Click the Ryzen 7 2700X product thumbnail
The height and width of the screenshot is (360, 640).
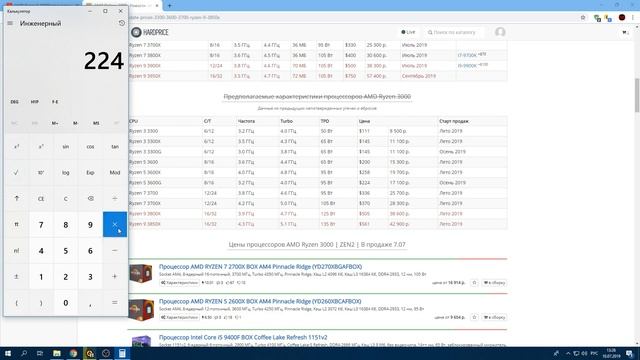pos(141,274)
